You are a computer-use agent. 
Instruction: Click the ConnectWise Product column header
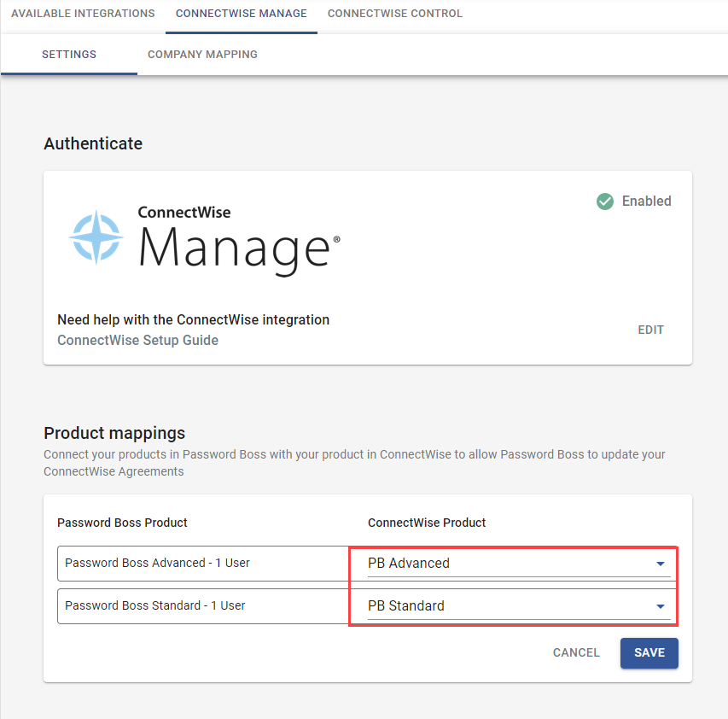pyautogui.click(x=427, y=523)
